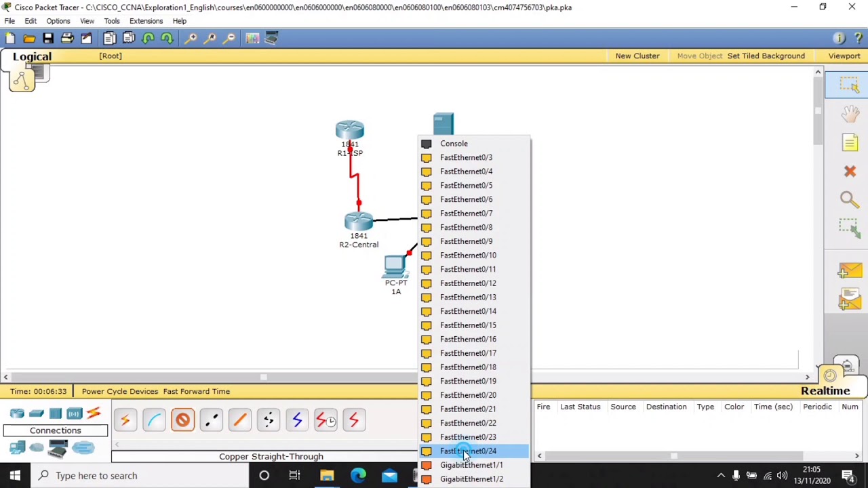Zoom in with the plus magnifier
The width and height of the screenshot is (868, 488).
pyautogui.click(x=191, y=39)
